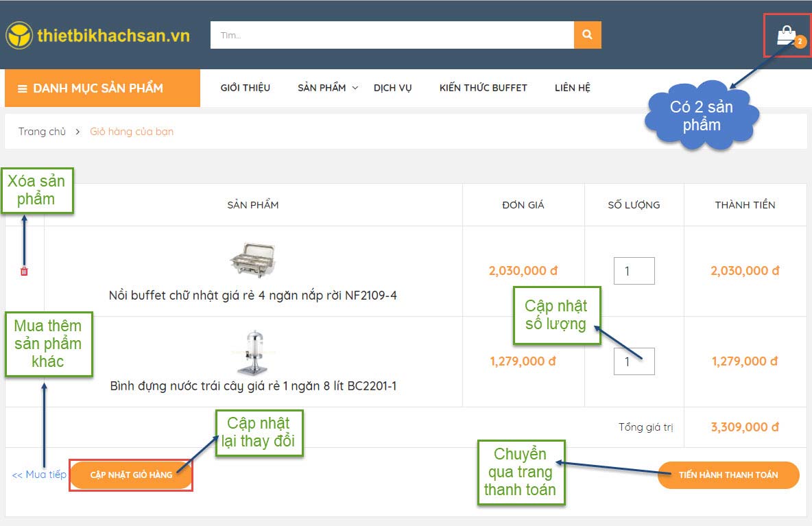Screen dimensions: 812x526
Task: View the Nồi buffet chữ nhật product image
Action: 252,260
